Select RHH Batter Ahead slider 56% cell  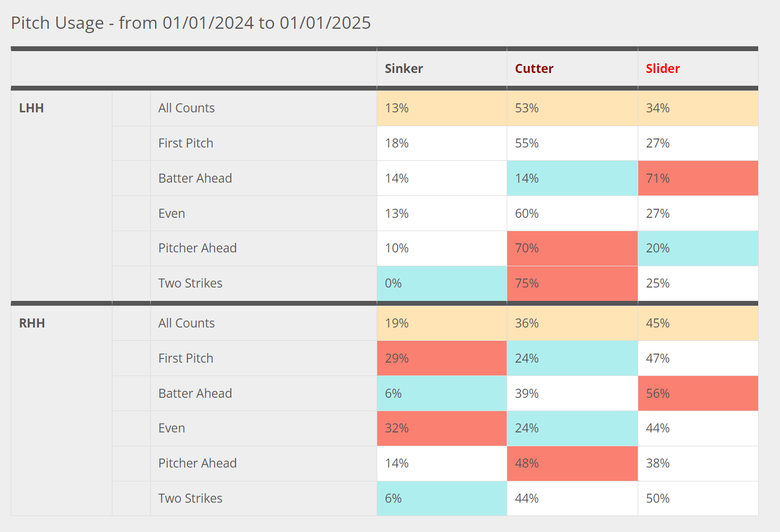point(697,394)
